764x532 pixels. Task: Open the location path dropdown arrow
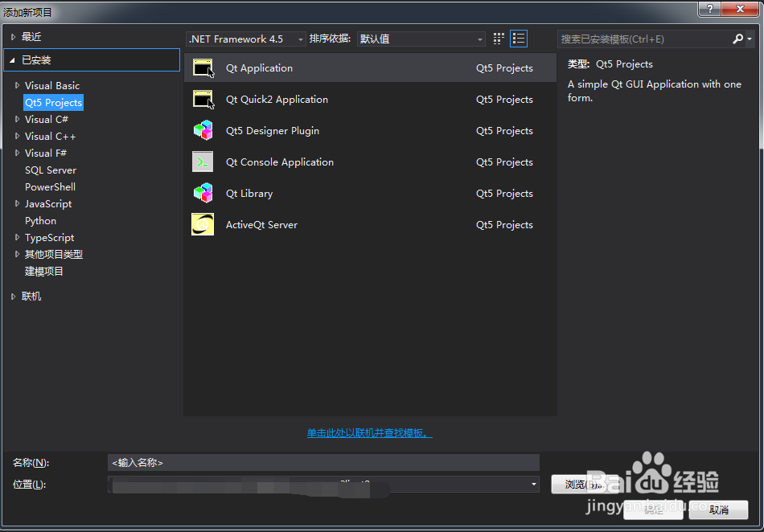click(533, 485)
